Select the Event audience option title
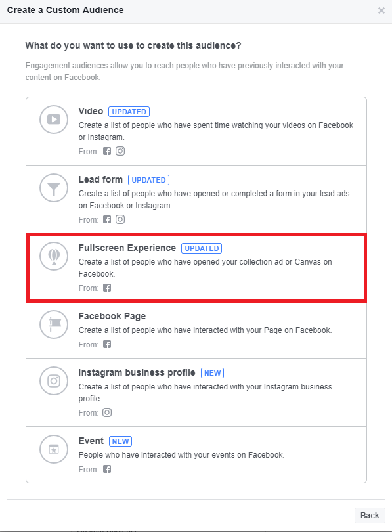Viewport: 392px width, 532px height. pos(91,441)
